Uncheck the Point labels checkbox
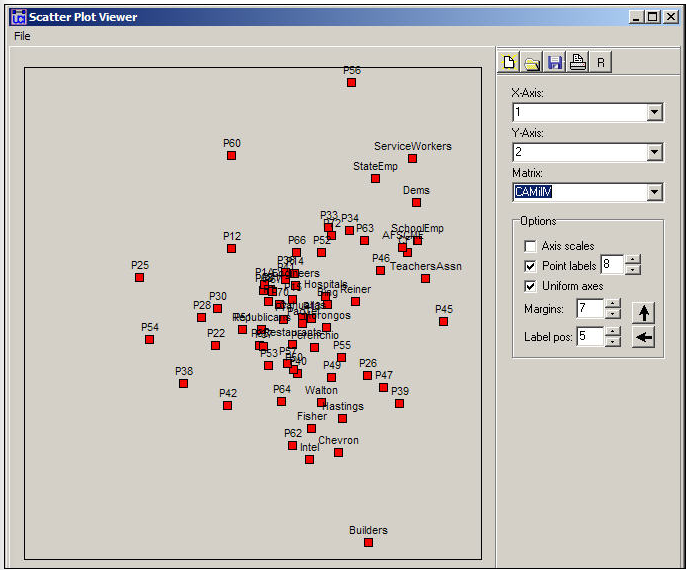This screenshot has width=687, height=570. 530,266
